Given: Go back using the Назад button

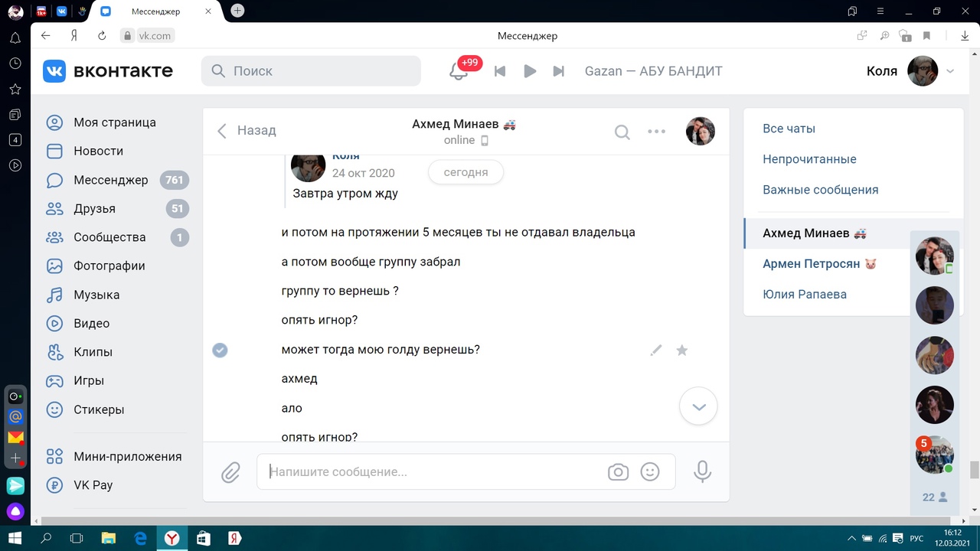Looking at the screenshot, I should click(x=247, y=131).
